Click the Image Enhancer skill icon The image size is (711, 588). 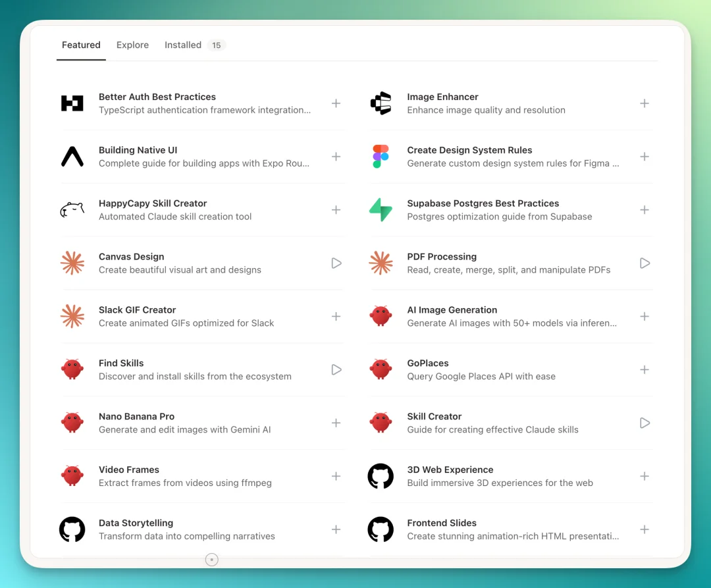(x=381, y=103)
